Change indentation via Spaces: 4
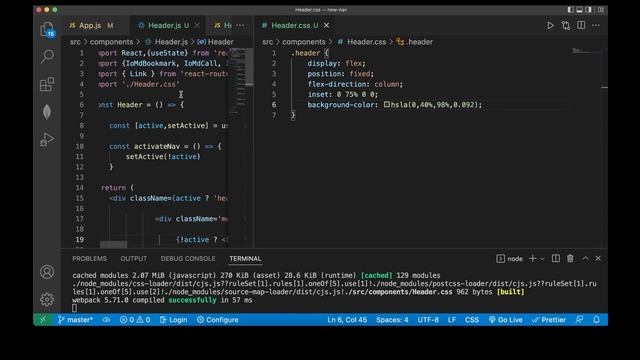This screenshot has height=360, width=640. [x=392, y=320]
